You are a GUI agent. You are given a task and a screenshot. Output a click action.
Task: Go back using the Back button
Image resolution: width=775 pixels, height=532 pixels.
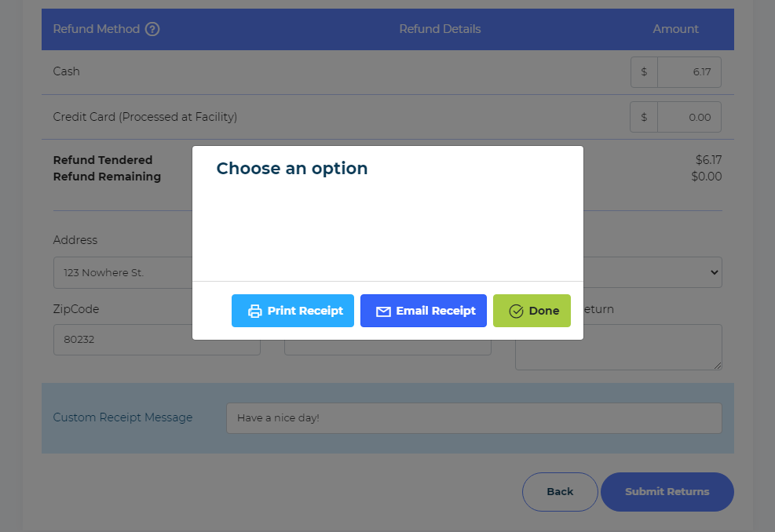560,492
